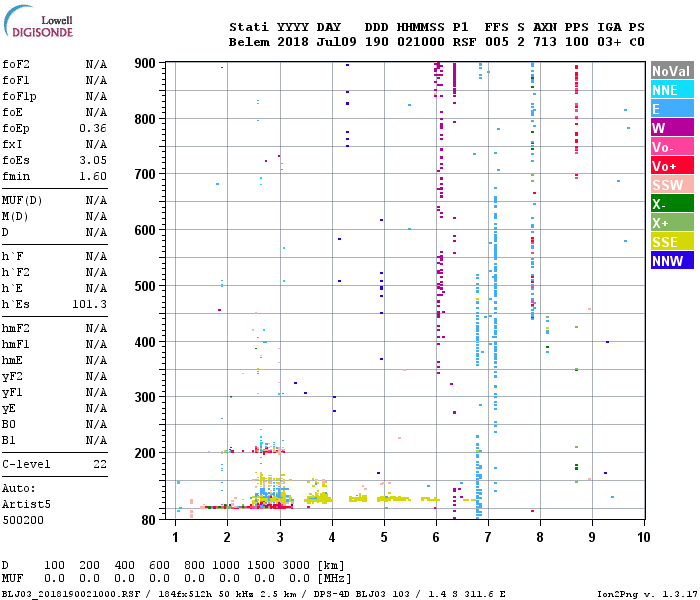Click the B1 parameter label

[x=9, y=441]
